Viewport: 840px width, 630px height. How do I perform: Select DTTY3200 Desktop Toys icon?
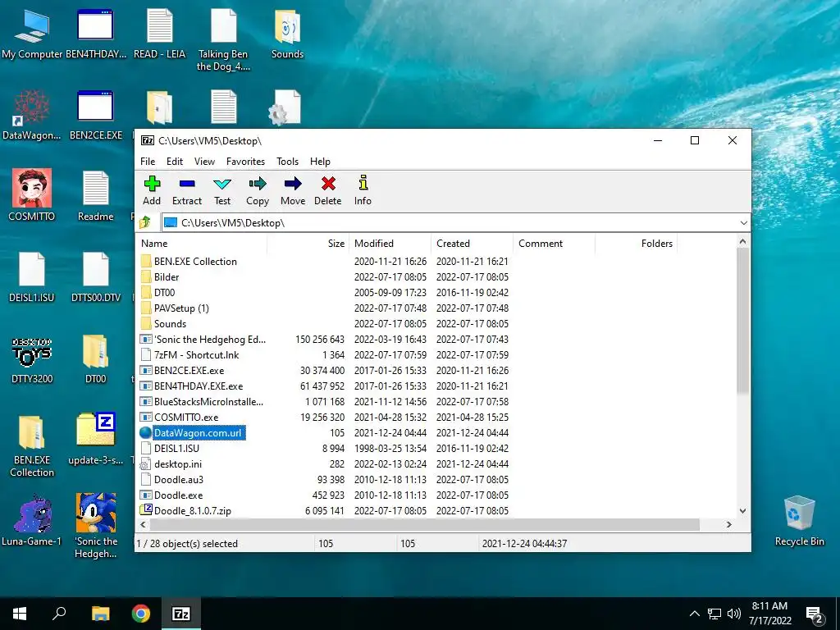click(32, 359)
